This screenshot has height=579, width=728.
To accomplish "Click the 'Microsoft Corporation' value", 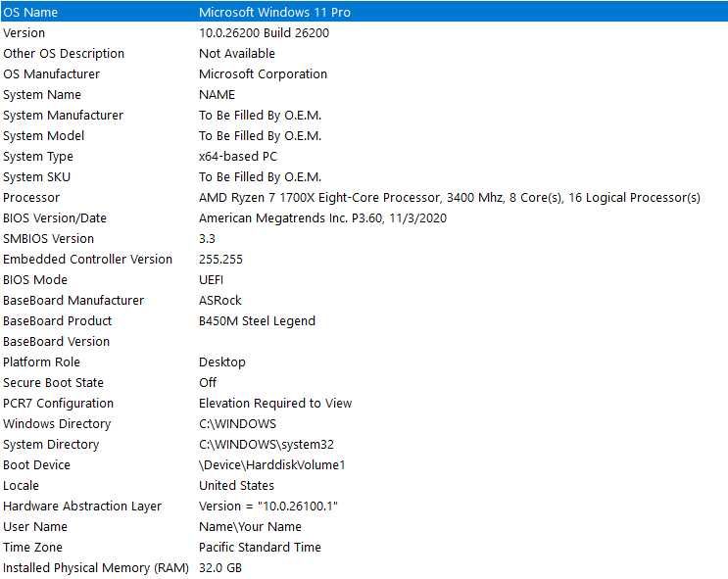I will 263,73.
